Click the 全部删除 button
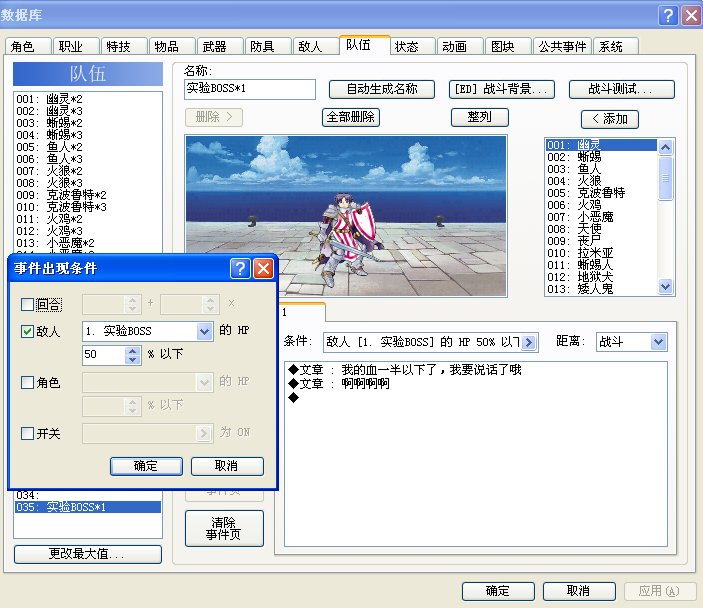 pyautogui.click(x=351, y=117)
